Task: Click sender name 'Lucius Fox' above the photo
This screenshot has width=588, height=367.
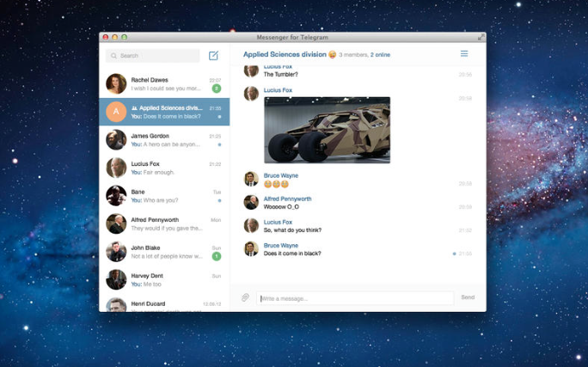Action: (x=278, y=90)
